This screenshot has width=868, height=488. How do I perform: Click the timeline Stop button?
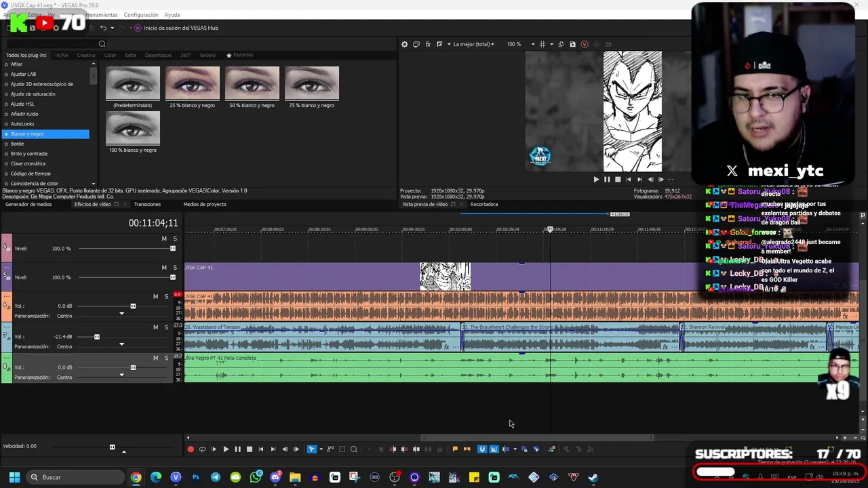click(x=249, y=449)
